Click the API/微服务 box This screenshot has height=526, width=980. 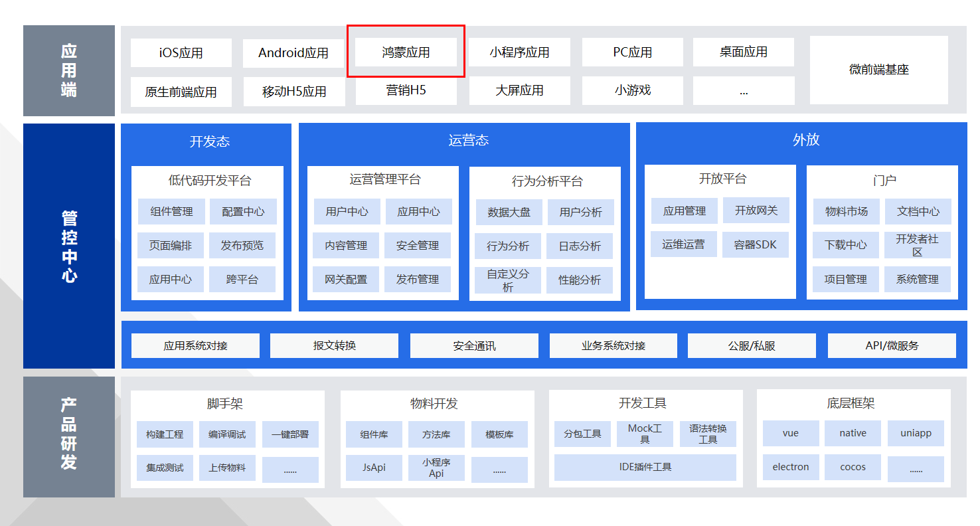892,345
